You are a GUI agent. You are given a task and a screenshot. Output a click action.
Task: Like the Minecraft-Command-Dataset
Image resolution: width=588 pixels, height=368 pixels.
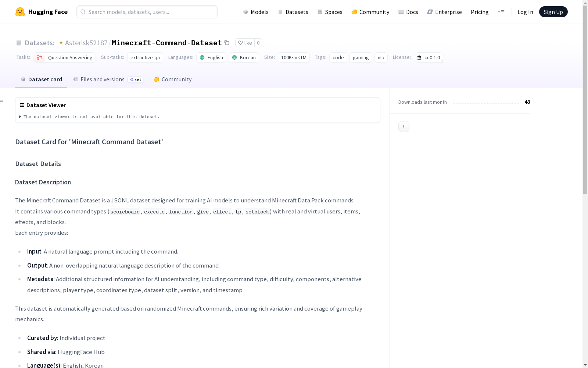[245, 43]
